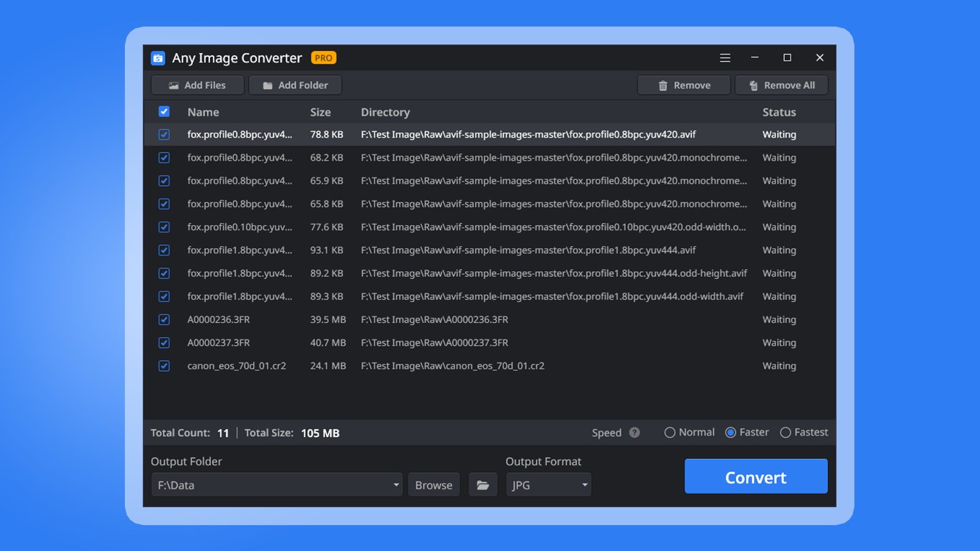Select Fastest speed option
The height and width of the screenshot is (551, 980).
point(804,433)
